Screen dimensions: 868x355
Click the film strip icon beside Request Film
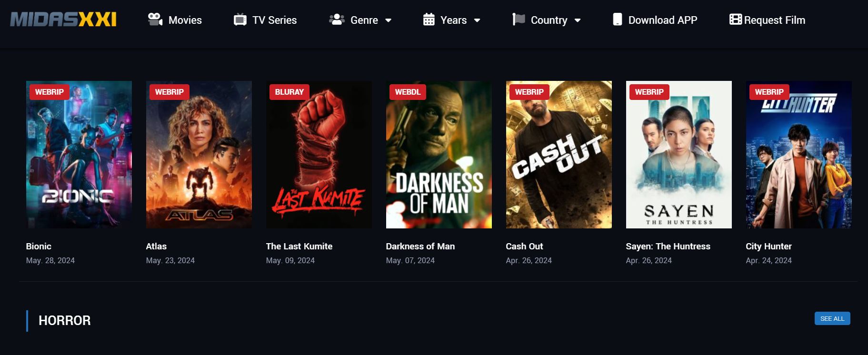736,20
